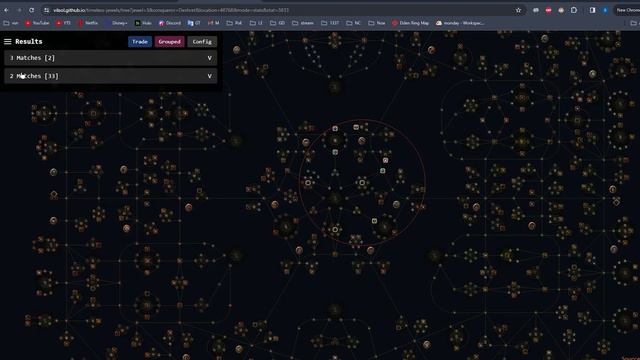Open the Disney+ bookmark

click(116, 23)
